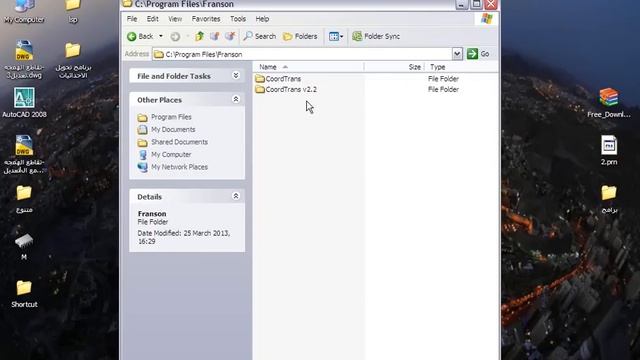Screen dimensions: 640x360
Task: Toggle the Folders pane button
Action: [300, 36]
